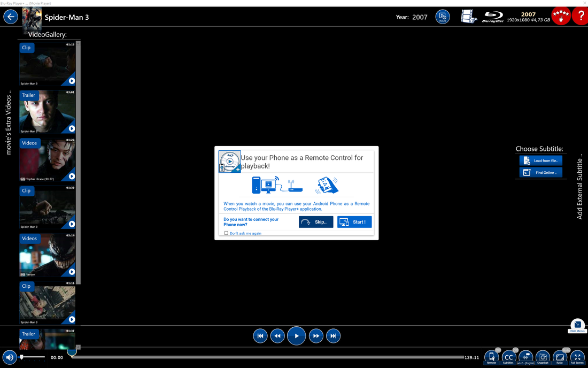Click the 1920x1080 resolution text

(518, 20)
